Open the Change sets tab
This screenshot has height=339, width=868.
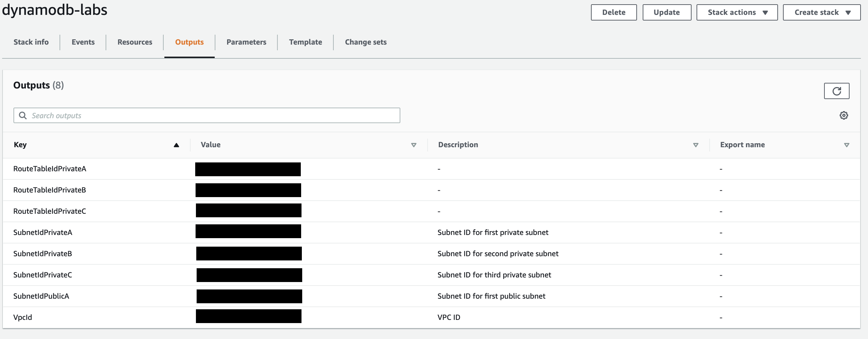[x=366, y=42]
